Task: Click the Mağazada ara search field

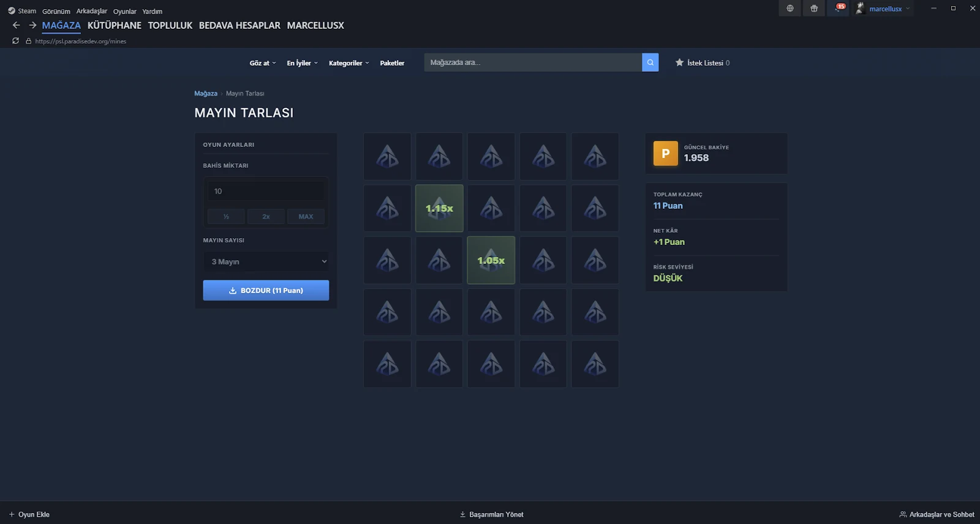Action: point(533,62)
